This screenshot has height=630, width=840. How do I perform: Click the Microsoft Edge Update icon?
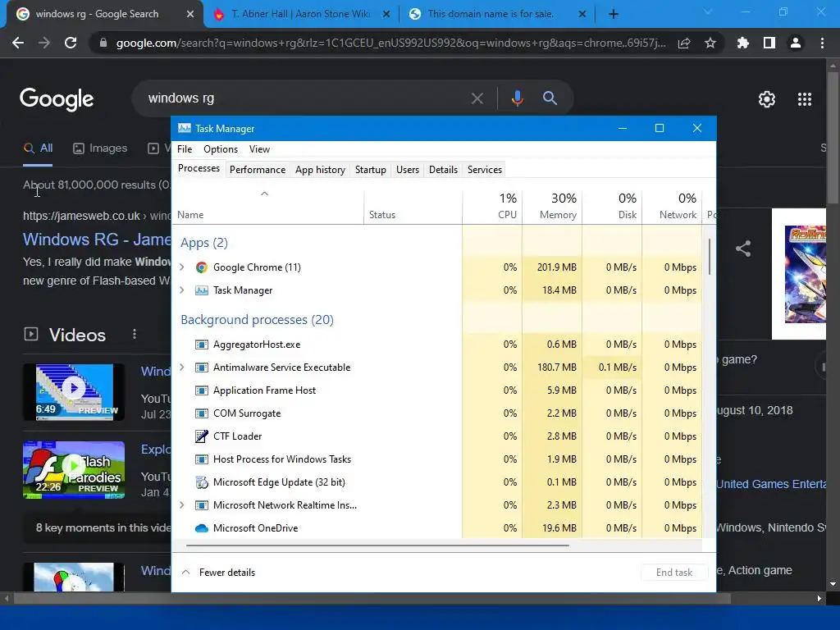(202, 482)
